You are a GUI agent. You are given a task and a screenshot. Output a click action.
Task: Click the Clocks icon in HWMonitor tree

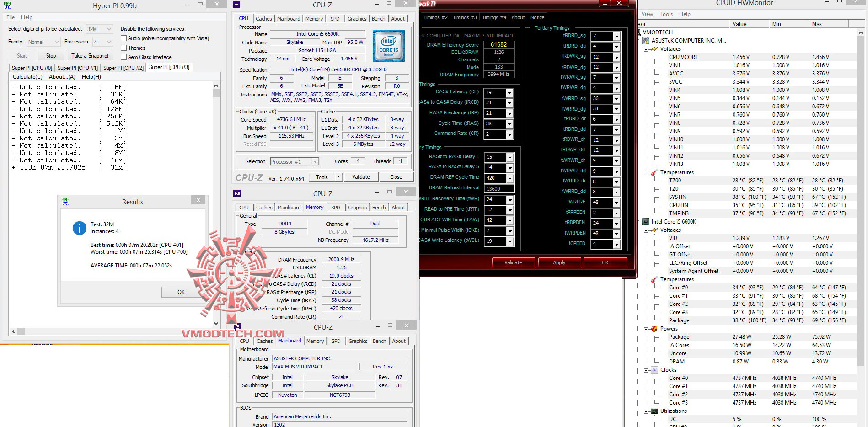click(x=654, y=370)
